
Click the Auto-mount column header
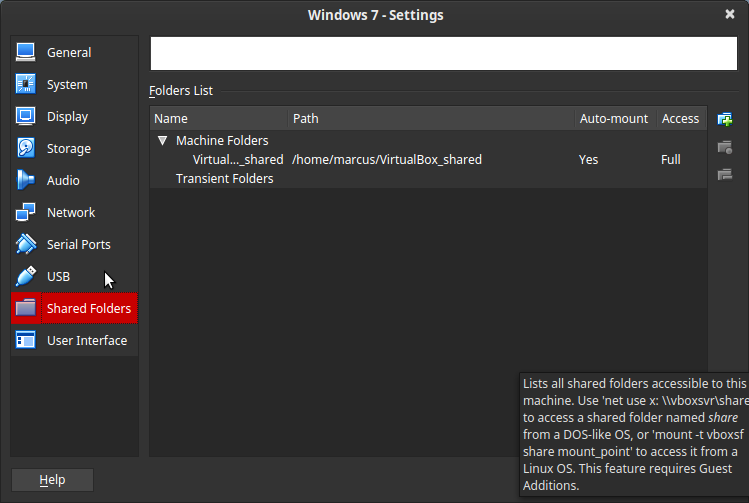click(614, 118)
